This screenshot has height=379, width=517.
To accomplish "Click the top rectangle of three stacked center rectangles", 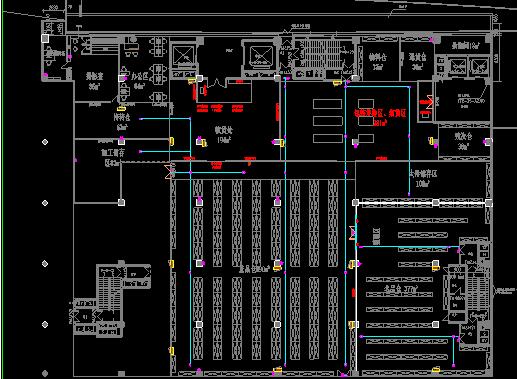I will click(327, 104).
